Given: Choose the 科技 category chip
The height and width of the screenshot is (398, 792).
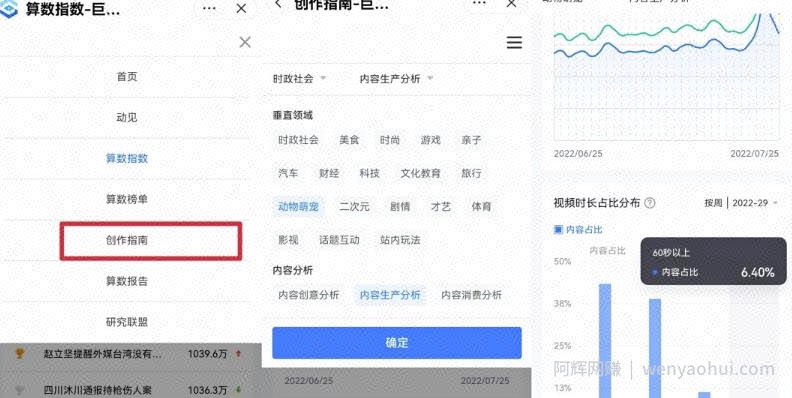Looking at the screenshot, I should coord(370,174).
